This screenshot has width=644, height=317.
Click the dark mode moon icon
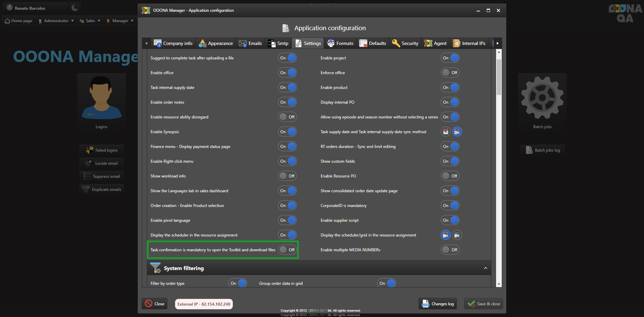pyautogui.click(x=75, y=8)
